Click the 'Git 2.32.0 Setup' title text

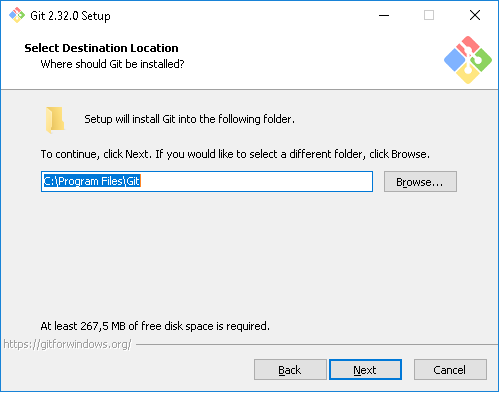70,16
